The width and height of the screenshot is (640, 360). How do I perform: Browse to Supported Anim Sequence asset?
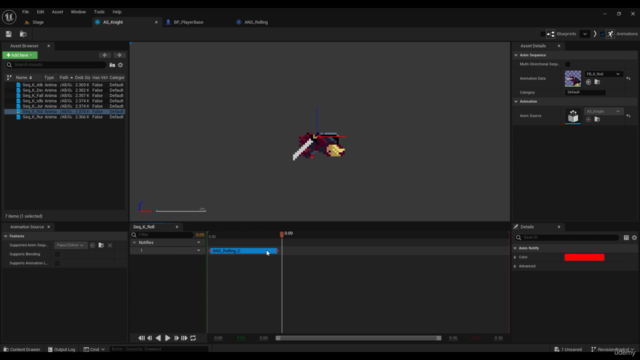click(101, 245)
